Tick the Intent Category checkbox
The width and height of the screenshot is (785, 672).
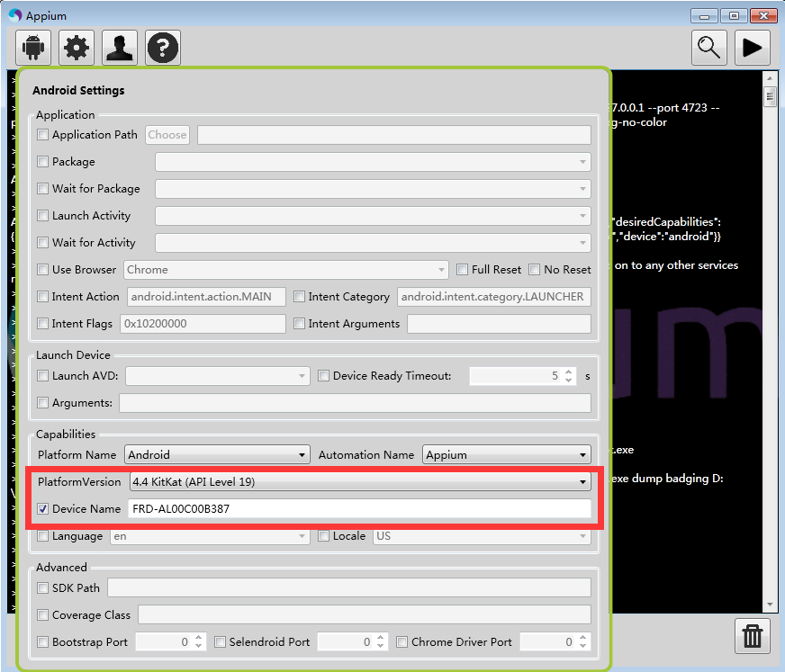(x=300, y=297)
